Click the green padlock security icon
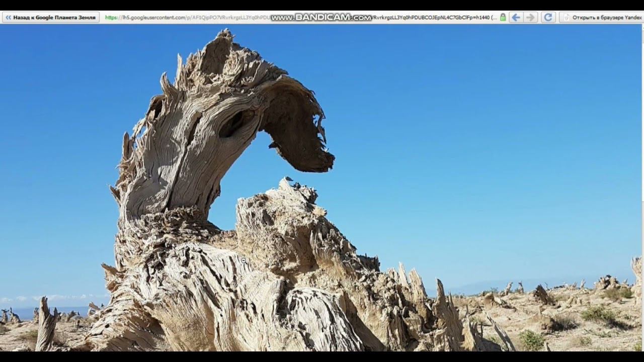 (503, 18)
